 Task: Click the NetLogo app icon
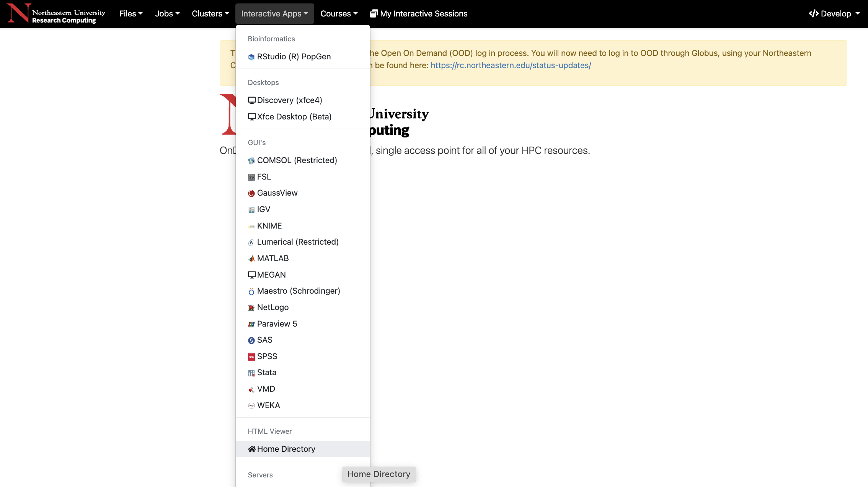251,308
